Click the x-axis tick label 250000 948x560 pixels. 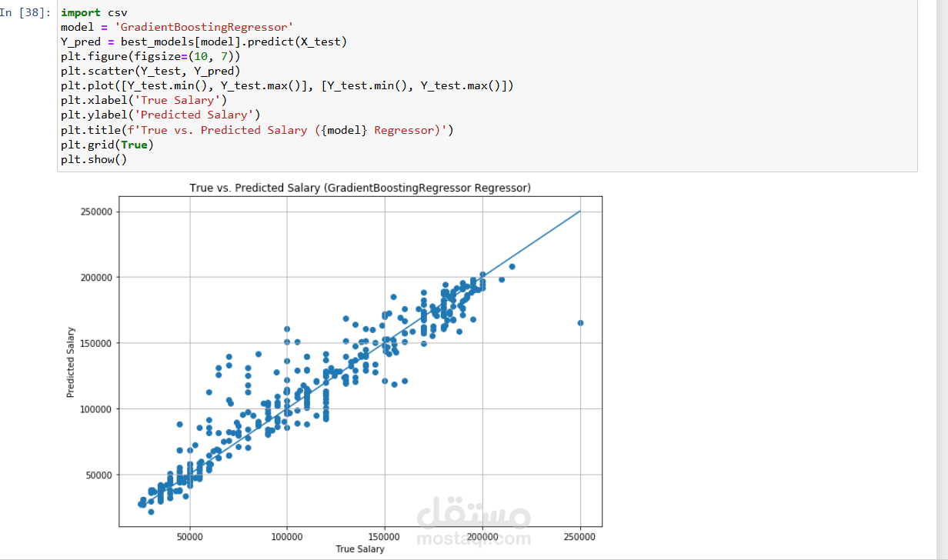[x=580, y=535]
